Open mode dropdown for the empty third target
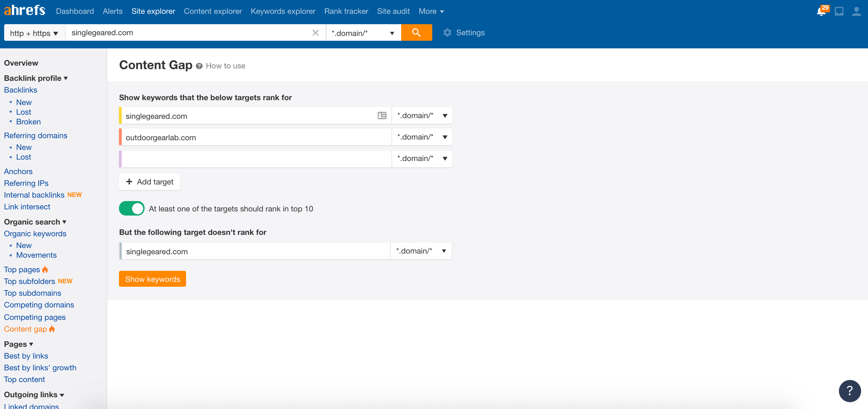Image resolution: width=868 pixels, height=409 pixels. [422, 159]
